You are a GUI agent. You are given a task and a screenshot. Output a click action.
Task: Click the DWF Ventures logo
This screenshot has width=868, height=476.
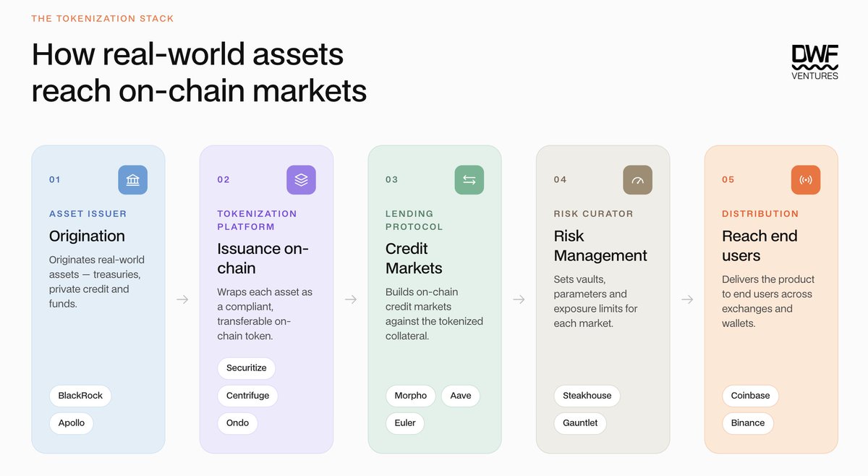tap(815, 63)
